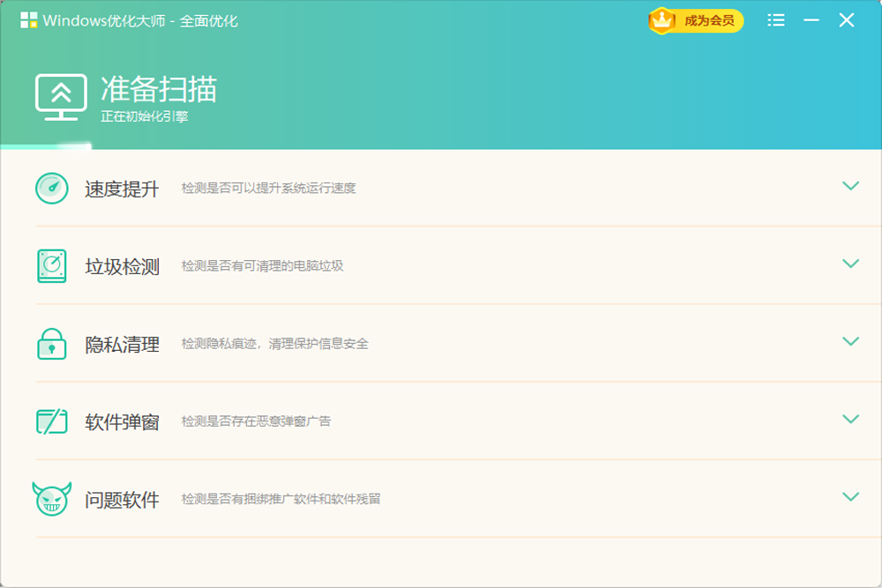The height and width of the screenshot is (588, 882).
Task: Click the 隐私清理 padlock icon
Action: click(x=51, y=343)
